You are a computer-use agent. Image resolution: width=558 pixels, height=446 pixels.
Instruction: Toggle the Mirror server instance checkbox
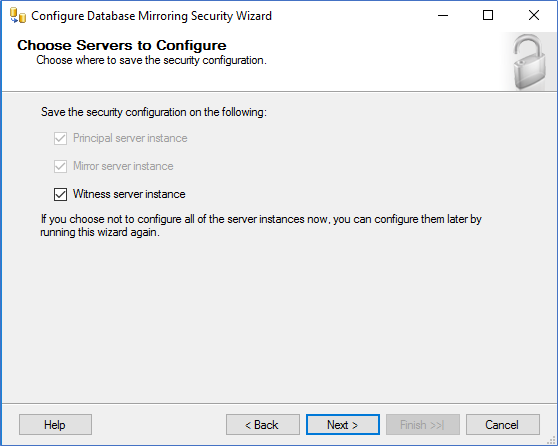pos(60,166)
